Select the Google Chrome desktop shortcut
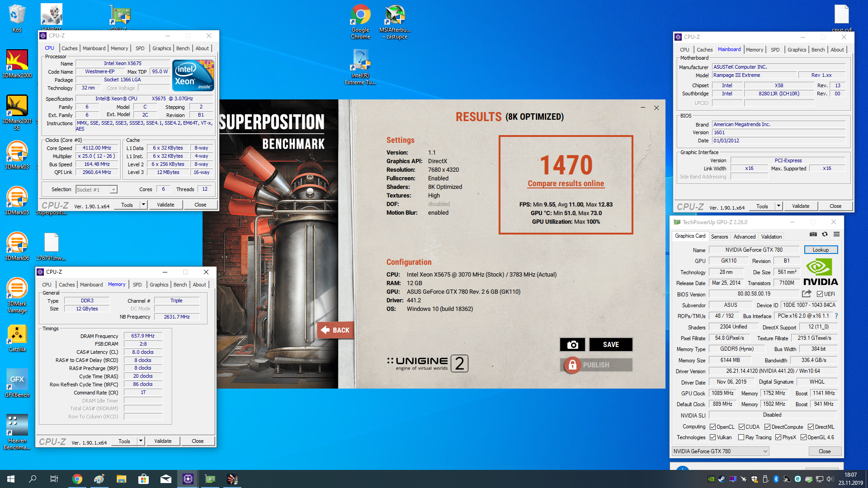The width and height of the screenshot is (868, 488). (x=360, y=22)
